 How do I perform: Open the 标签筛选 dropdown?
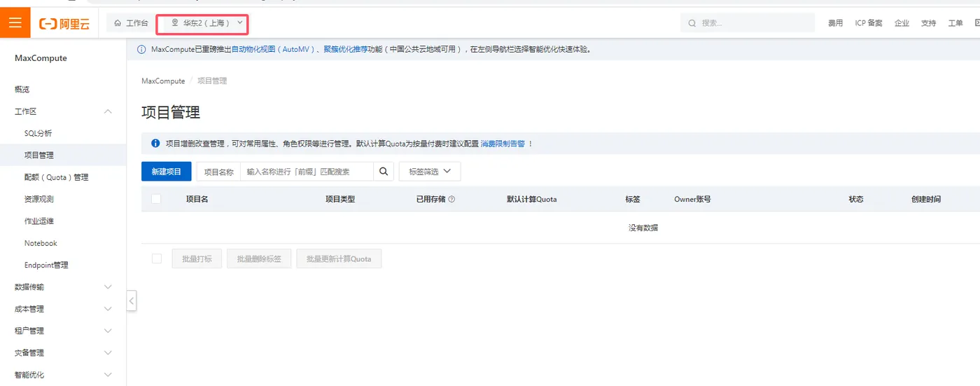[x=430, y=172]
